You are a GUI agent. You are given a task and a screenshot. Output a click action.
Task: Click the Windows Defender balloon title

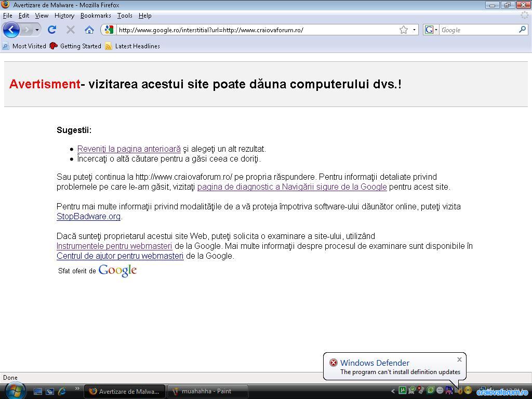click(375, 363)
